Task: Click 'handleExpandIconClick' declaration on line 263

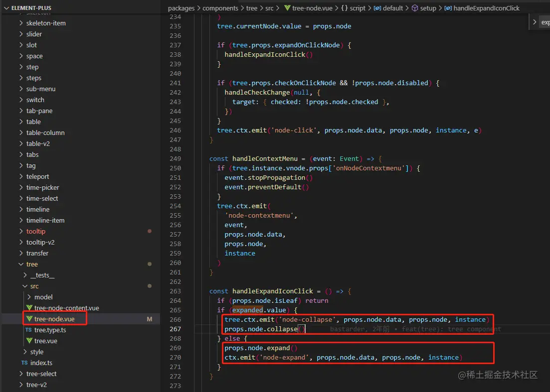Action: point(273,291)
